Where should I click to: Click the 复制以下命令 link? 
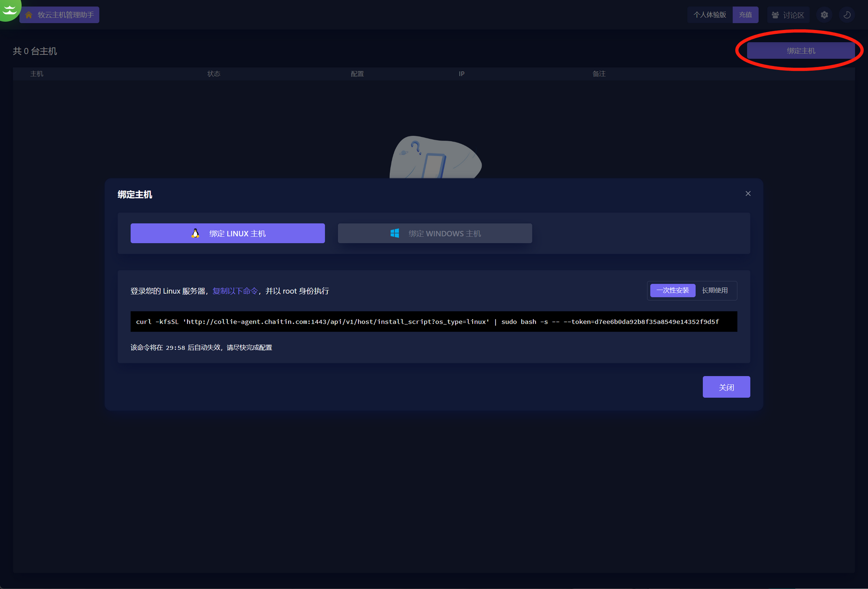pos(235,291)
